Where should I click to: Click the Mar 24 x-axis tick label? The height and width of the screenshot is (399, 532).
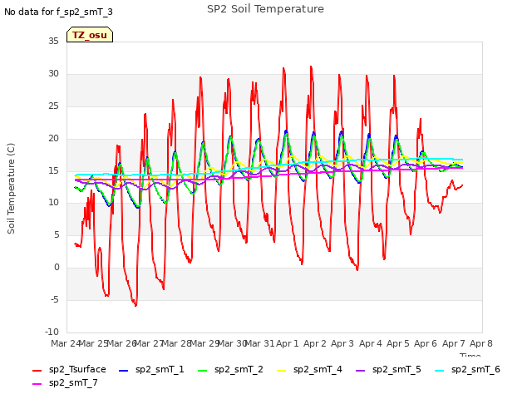pyautogui.click(x=66, y=343)
